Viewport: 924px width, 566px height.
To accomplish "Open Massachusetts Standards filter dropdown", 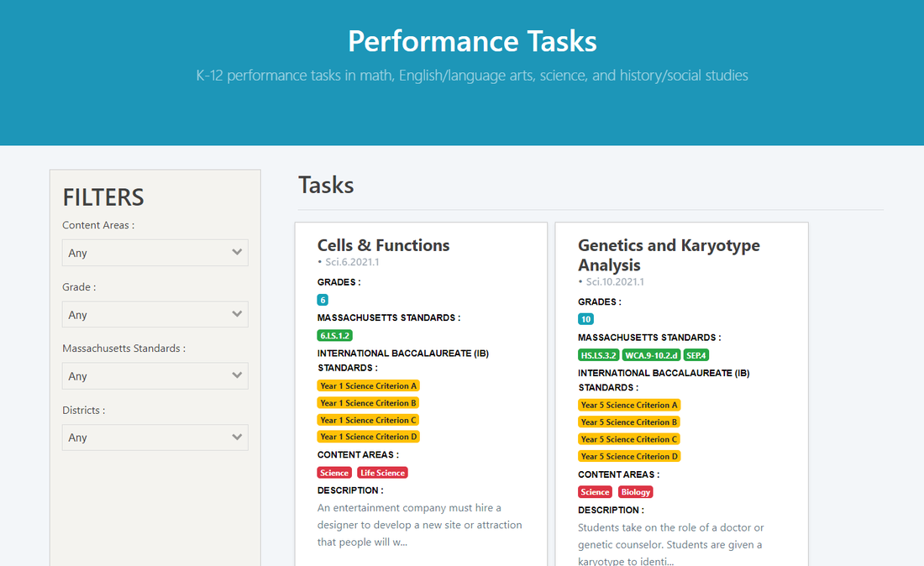I will (155, 376).
